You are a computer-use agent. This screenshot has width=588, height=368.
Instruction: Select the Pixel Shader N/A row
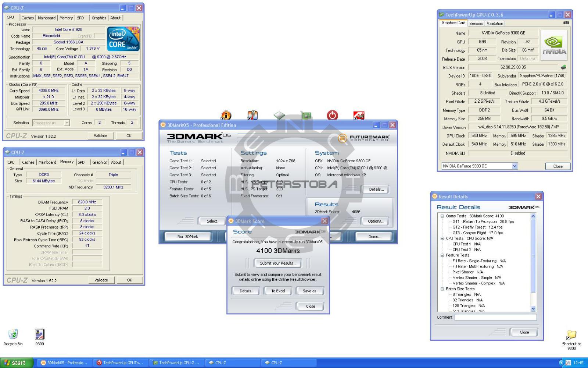tap(467, 272)
